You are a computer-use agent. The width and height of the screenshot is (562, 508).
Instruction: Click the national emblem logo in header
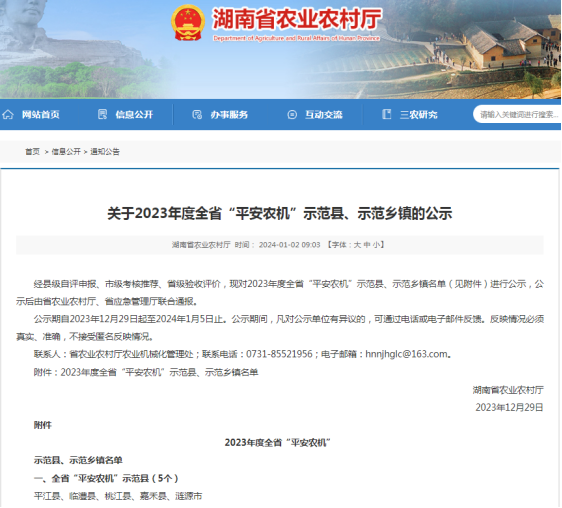click(188, 23)
